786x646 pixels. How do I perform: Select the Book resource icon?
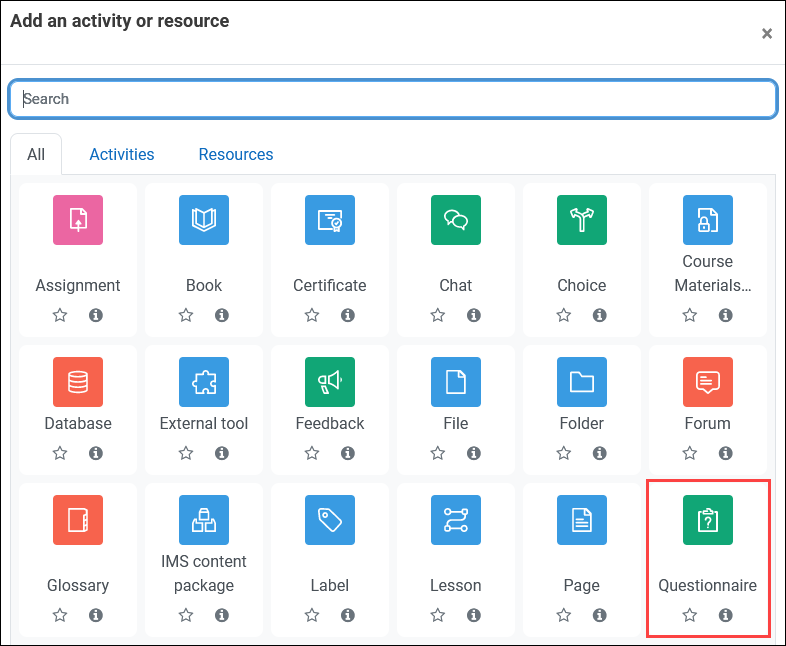point(204,220)
